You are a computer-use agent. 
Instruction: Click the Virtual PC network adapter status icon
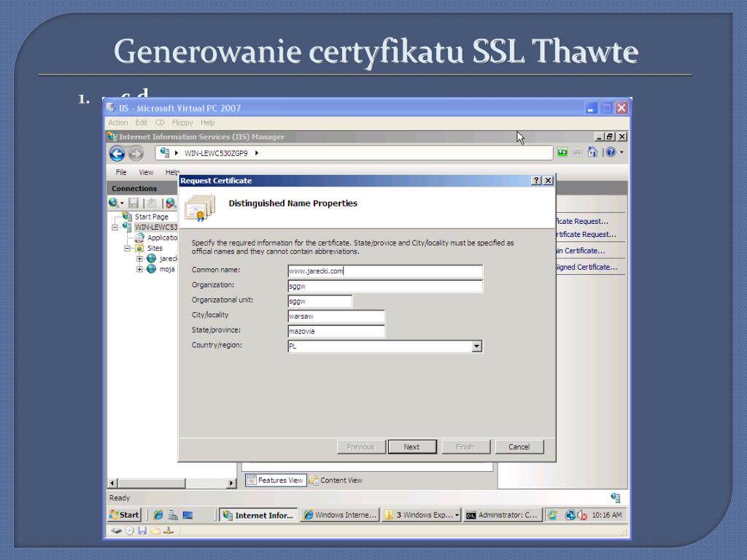[169, 531]
